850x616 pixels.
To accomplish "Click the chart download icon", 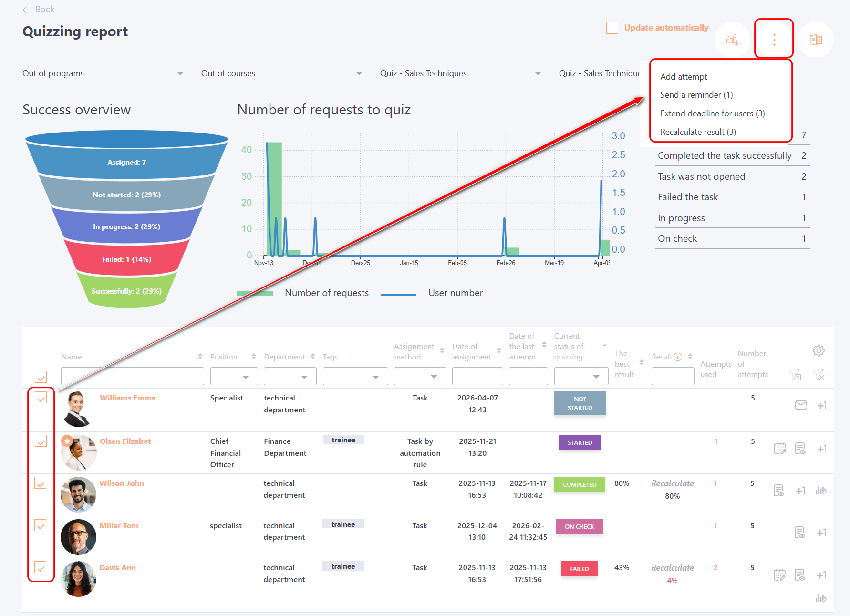I will click(x=732, y=40).
